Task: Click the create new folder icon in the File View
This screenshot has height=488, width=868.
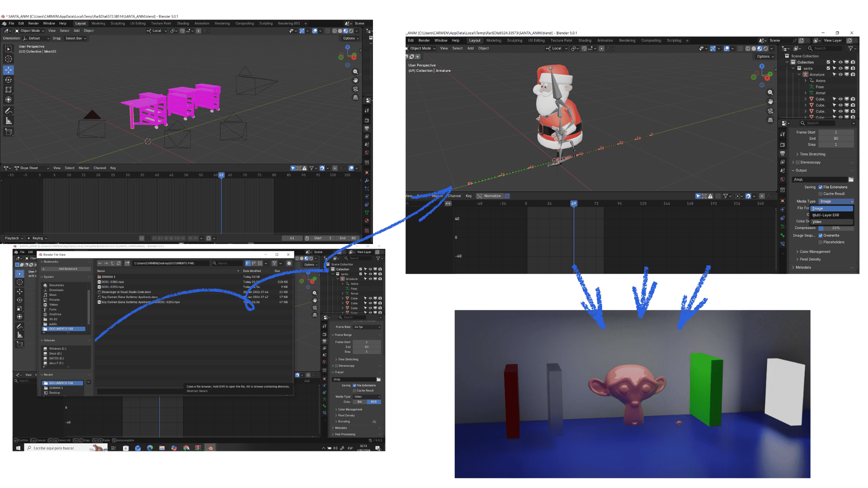Action: (127, 263)
